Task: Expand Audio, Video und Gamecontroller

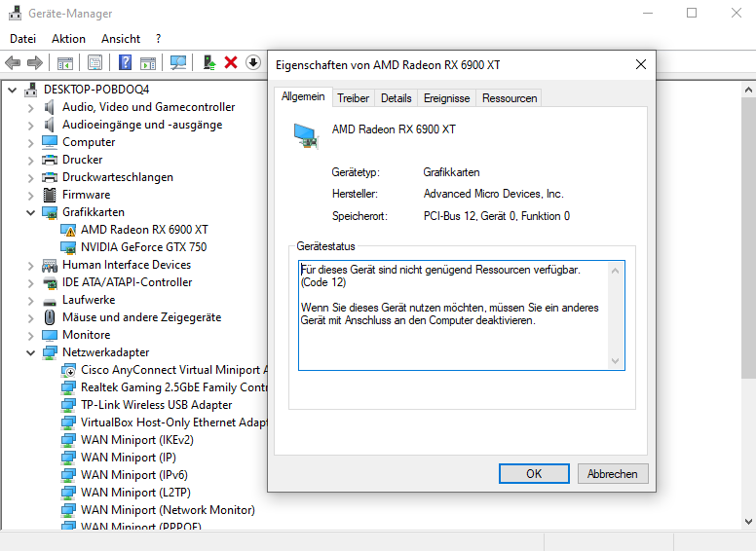Action: pyautogui.click(x=31, y=108)
